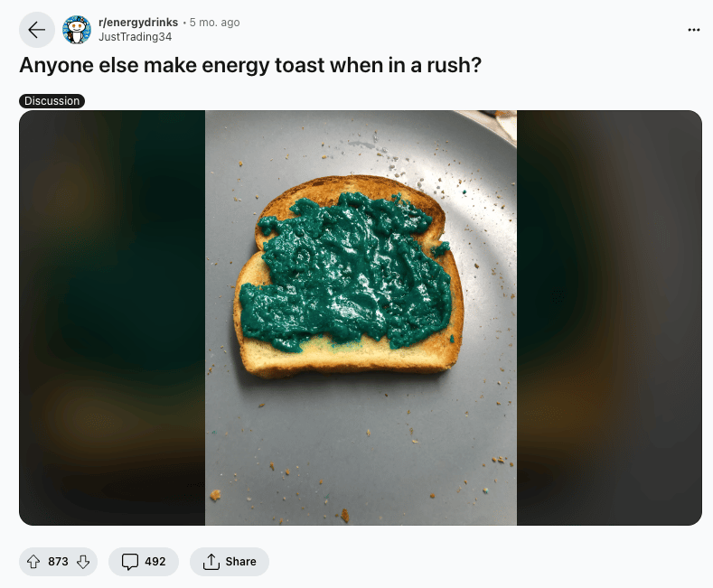Screen dimensions: 713x588
Task: Click the share arrow icon
Action: tap(211, 562)
